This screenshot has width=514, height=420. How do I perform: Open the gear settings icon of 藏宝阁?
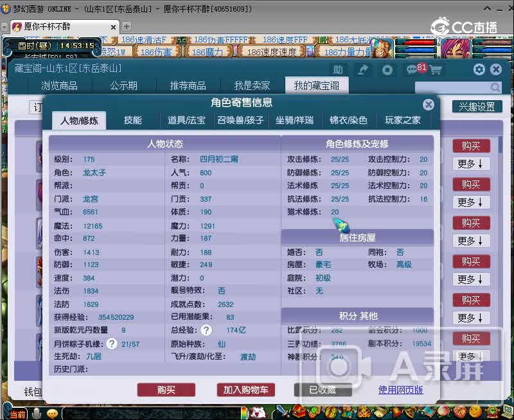coord(479,69)
